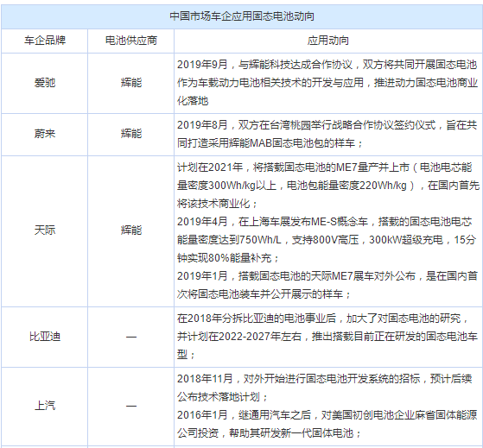Click text starting 2019年8月，双方在台湾桃园
The image size is (483, 448).
(327, 125)
